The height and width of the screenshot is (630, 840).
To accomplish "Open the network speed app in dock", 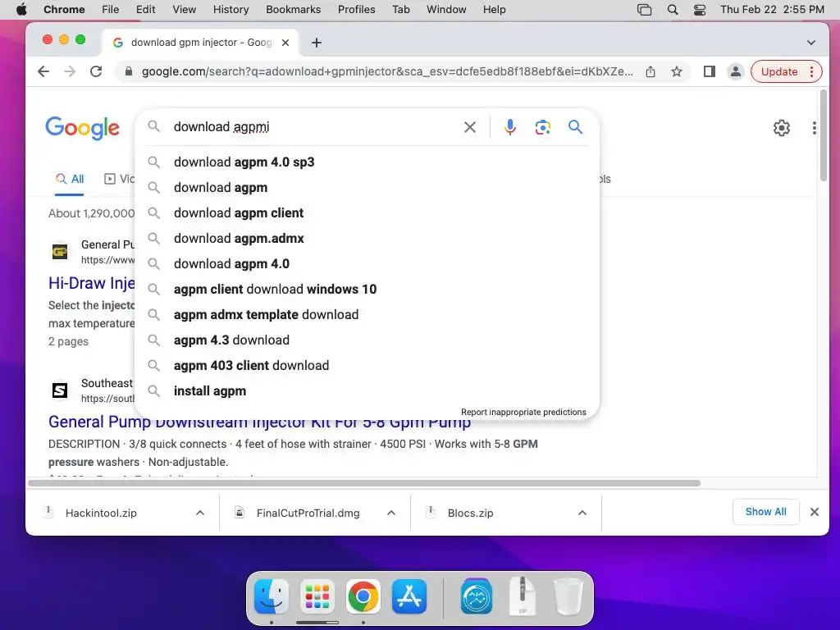I will 477,596.
